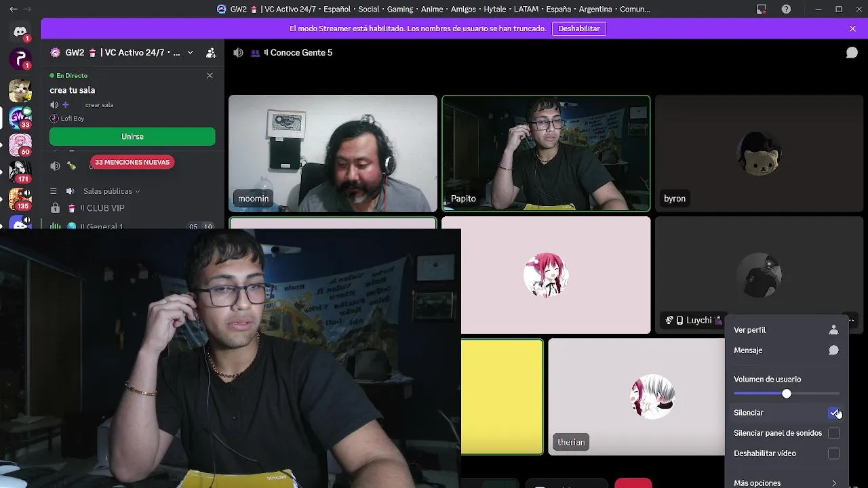Show the voice channel chat bubble
Viewport: 868px width, 488px height.
(x=852, y=53)
